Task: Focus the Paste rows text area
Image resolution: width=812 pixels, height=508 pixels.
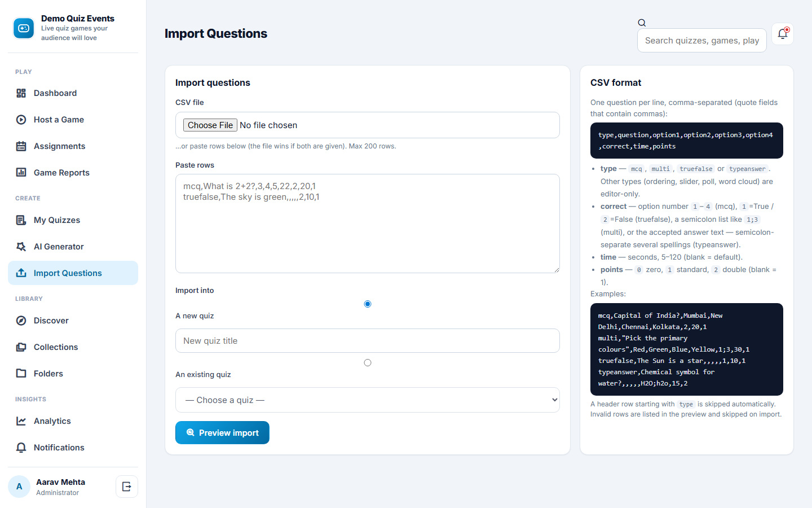Action: coord(368,224)
